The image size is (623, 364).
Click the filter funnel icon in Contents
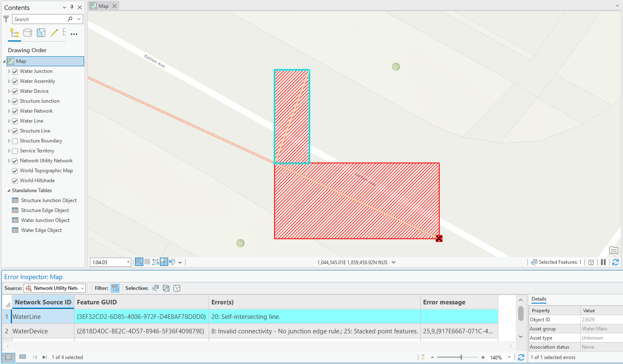click(x=6, y=19)
